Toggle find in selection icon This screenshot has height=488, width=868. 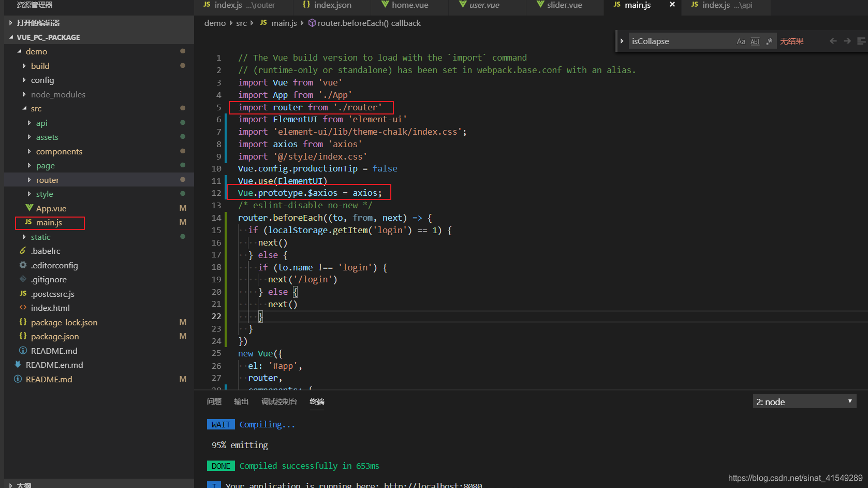pyautogui.click(x=861, y=41)
